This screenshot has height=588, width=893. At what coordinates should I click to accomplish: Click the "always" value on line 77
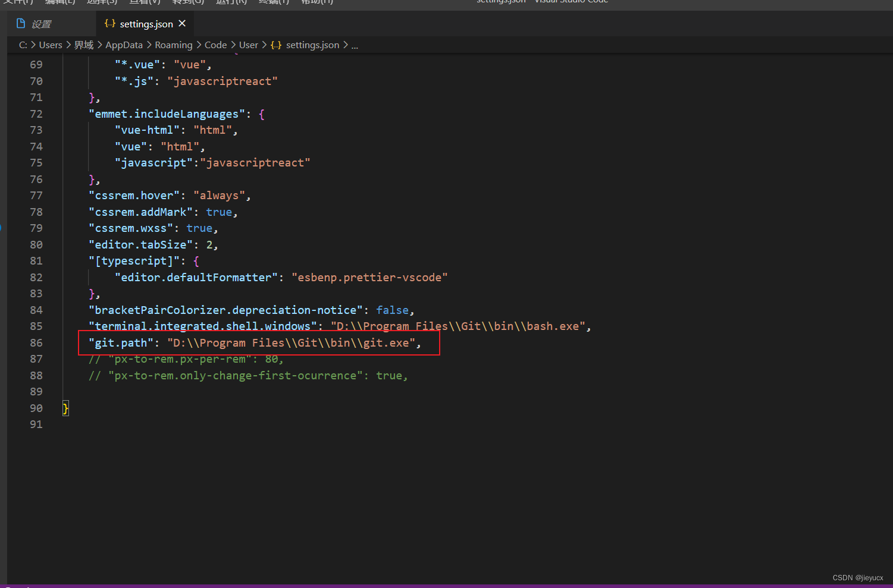click(x=220, y=195)
